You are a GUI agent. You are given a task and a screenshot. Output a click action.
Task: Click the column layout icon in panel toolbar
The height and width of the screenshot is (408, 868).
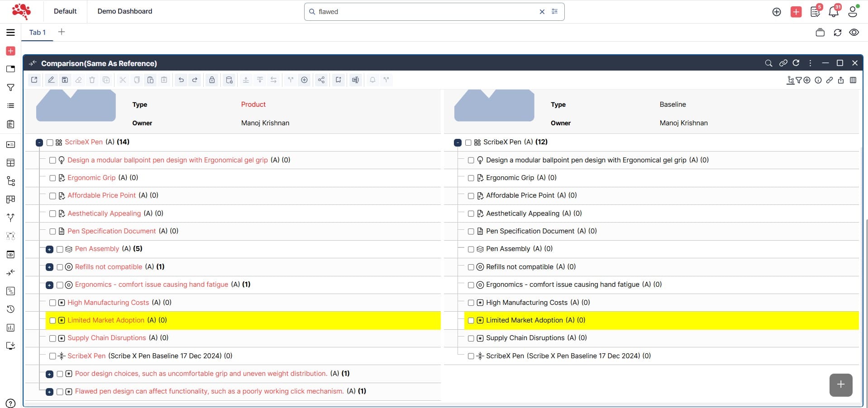point(853,80)
